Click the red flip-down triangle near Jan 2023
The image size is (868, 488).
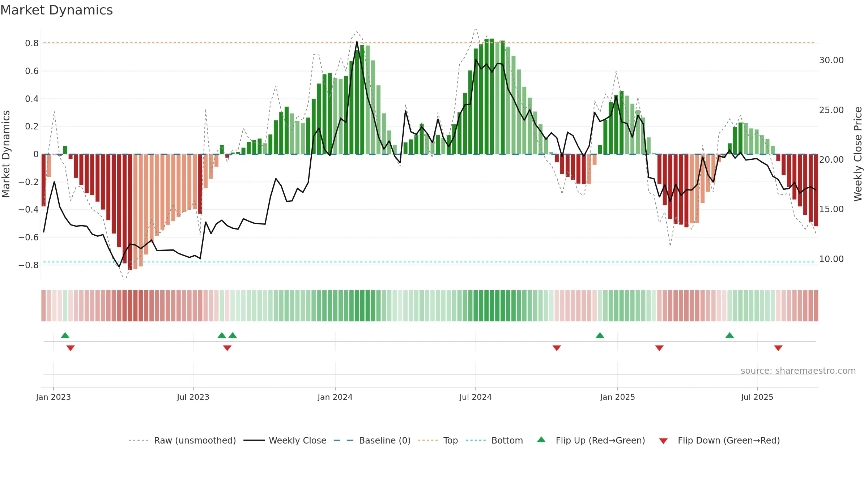point(71,348)
